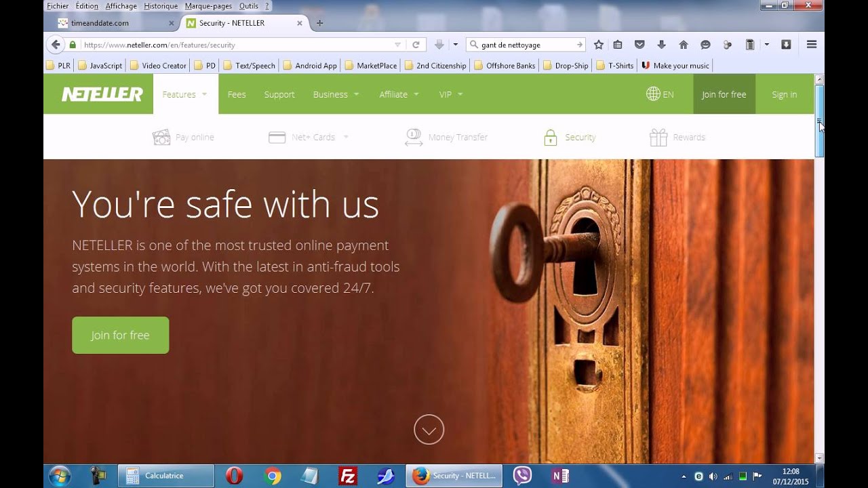Save page to Pocket icon
The width and height of the screenshot is (868, 488).
point(639,45)
